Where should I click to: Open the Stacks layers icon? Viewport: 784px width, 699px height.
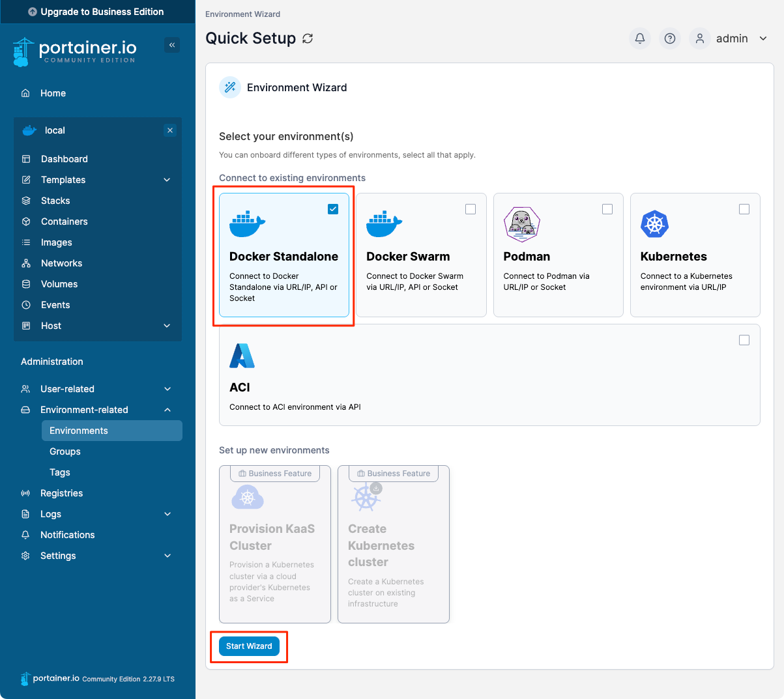coord(26,201)
